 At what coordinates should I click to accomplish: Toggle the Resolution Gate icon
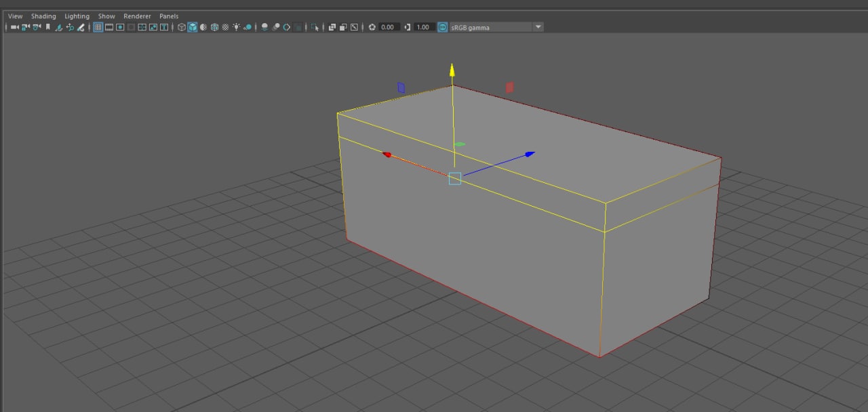(x=120, y=27)
